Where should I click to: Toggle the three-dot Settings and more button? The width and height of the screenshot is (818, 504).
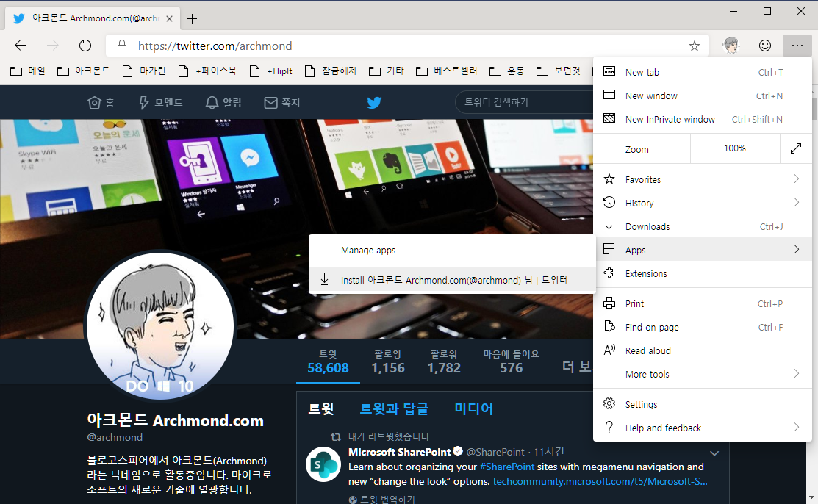click(797, 46)
